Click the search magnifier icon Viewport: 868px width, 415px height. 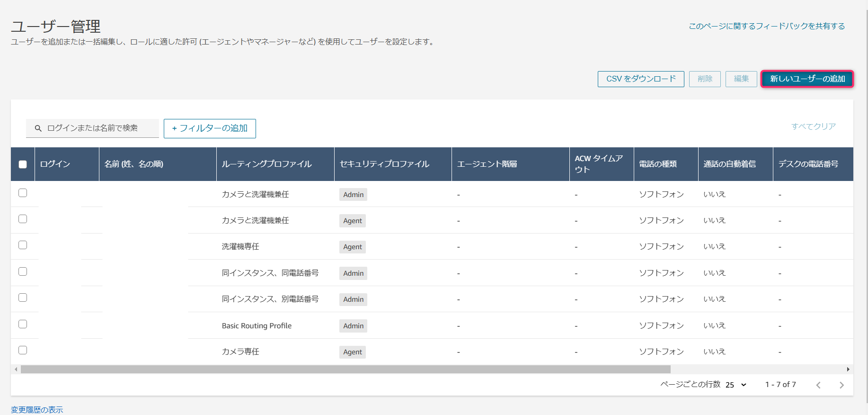coord(38,128)
